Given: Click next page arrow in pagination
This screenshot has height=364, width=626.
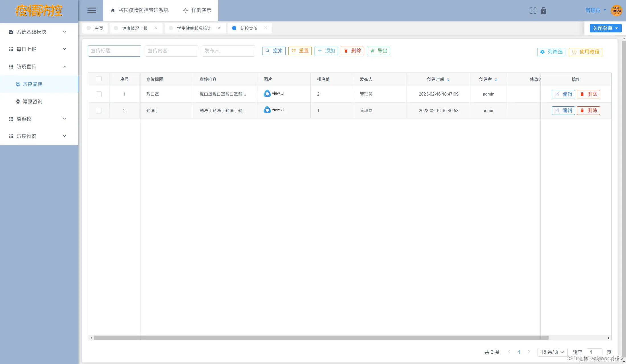Looking at the screenshot, I should (529, 352).
